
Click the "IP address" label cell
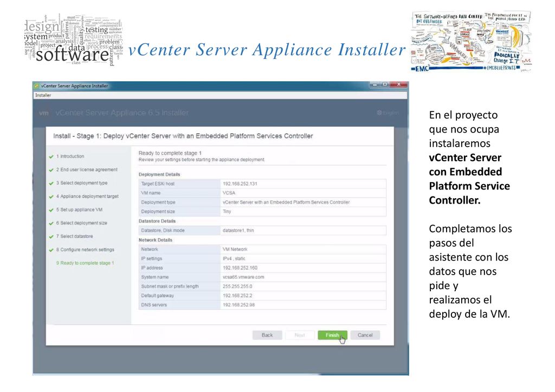(x=179, y=267)
